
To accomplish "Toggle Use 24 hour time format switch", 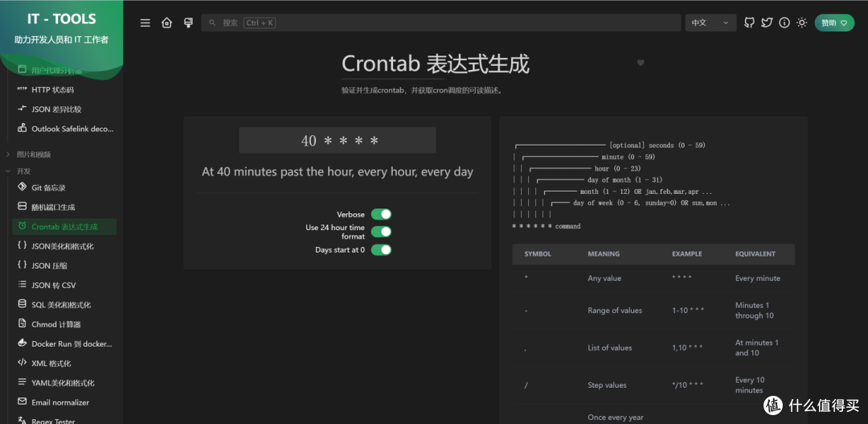I will pyautogui.click(x=381, y=232).
